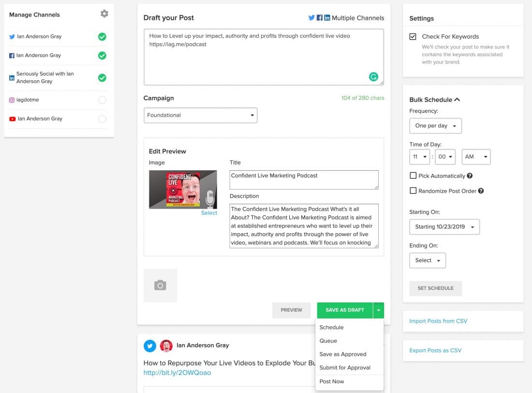Open Manage Channels settings gear
Screen dimensions: 532x393
[104, 14]
